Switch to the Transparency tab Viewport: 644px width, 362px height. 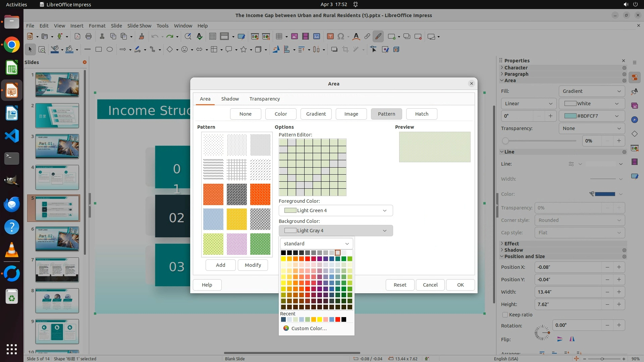264,99
